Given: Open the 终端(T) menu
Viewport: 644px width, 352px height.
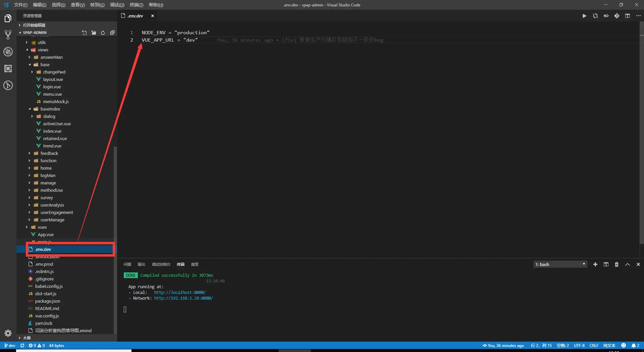Looking at the screenshot, I should pos(137,5).
